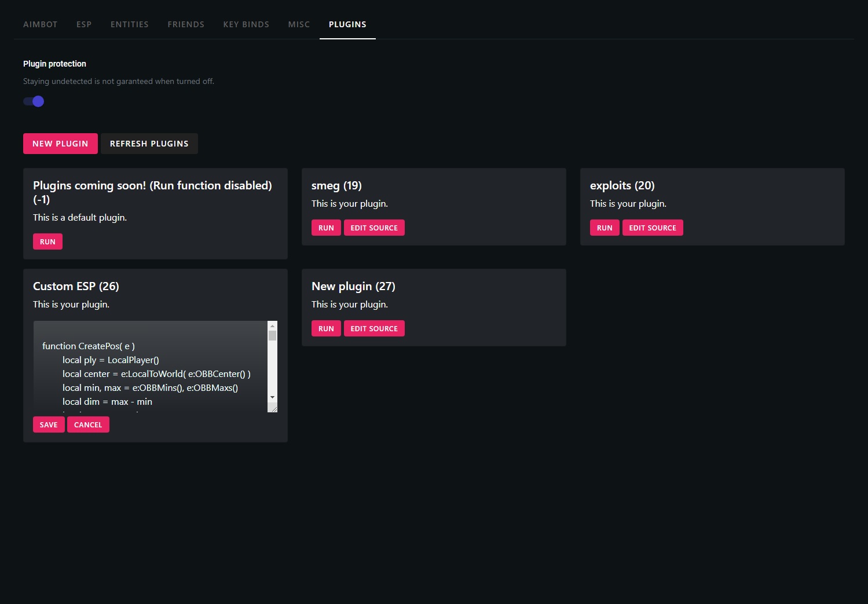This screenshot has height=604, width=868.
Task: Run the exploits (20) plugin
Action: point(605,228)
